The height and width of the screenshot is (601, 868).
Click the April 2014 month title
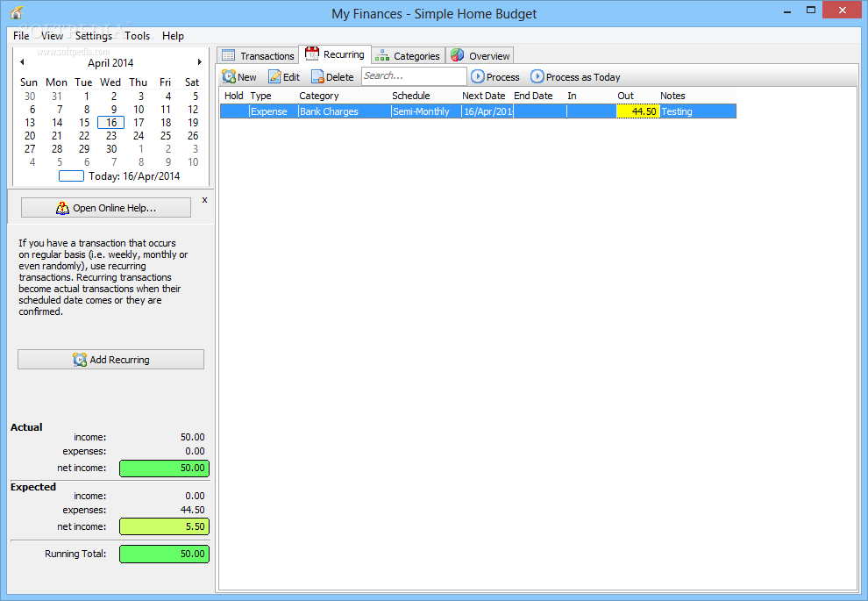[110, 62]
